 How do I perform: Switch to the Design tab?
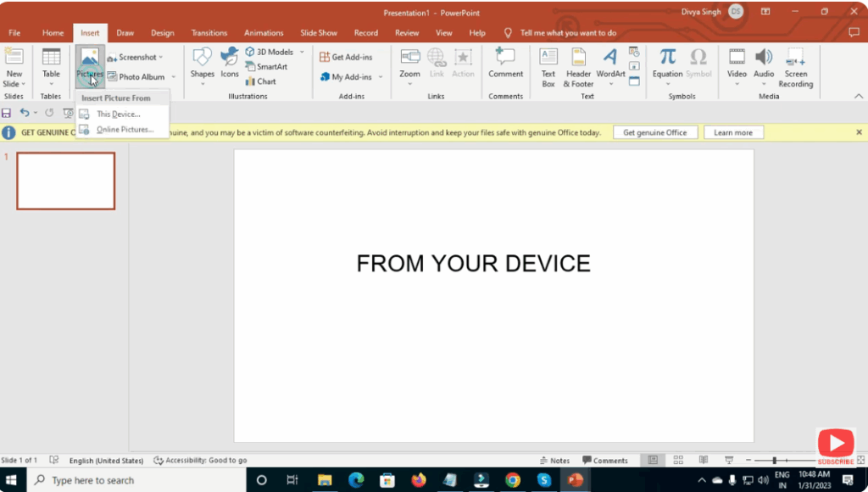point(162,33)
